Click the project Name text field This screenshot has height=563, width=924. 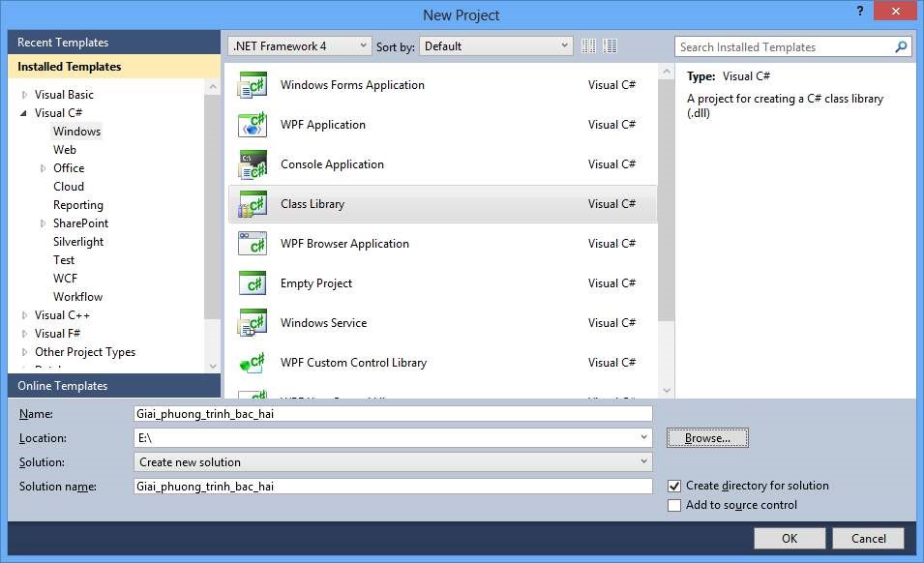point(393,414)
